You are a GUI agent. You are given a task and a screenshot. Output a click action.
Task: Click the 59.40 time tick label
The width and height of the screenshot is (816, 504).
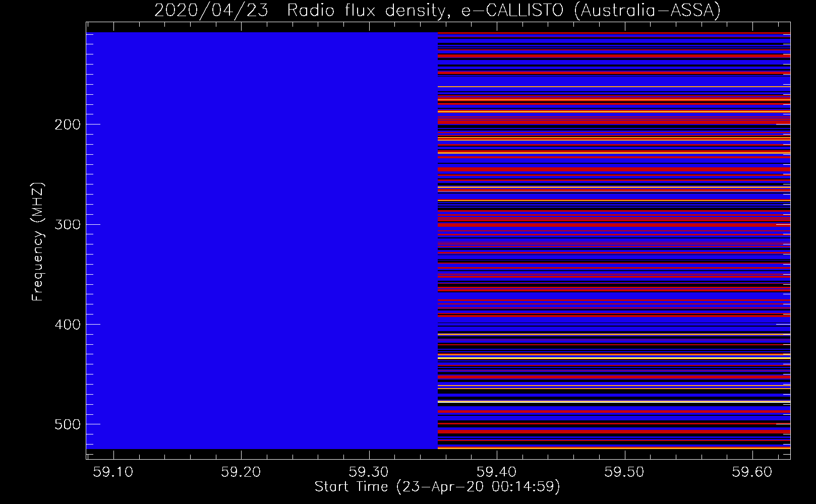(497, 472)
